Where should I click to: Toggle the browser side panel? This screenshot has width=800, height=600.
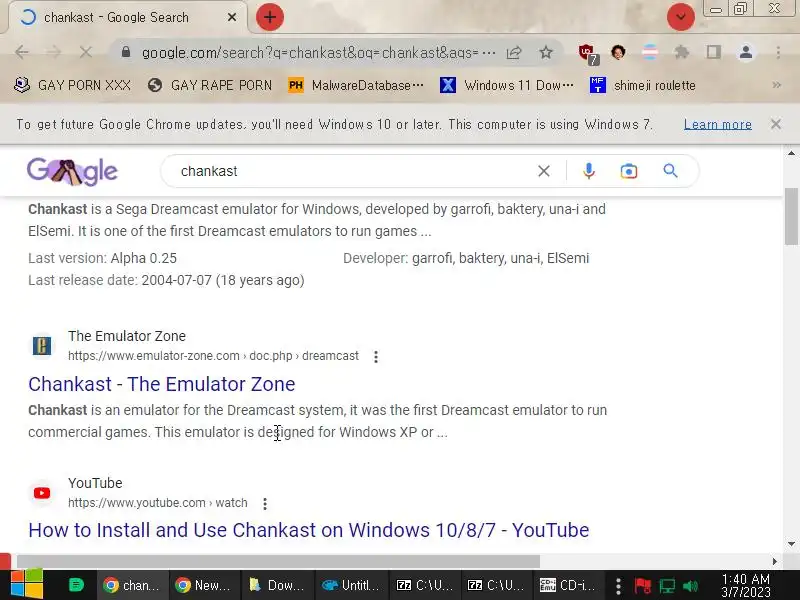coord(713,52)
